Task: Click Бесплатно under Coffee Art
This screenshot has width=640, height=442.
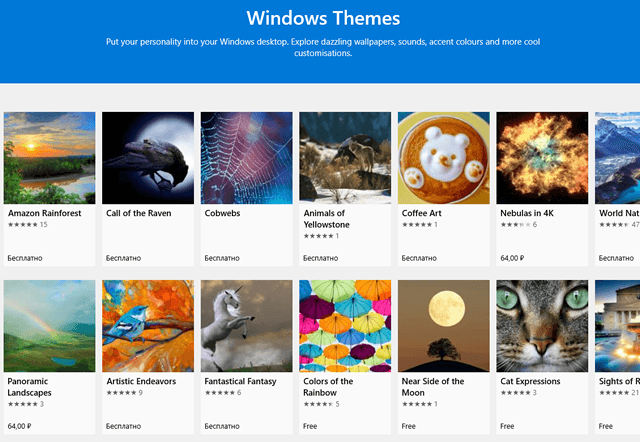Action: point(419,258)
